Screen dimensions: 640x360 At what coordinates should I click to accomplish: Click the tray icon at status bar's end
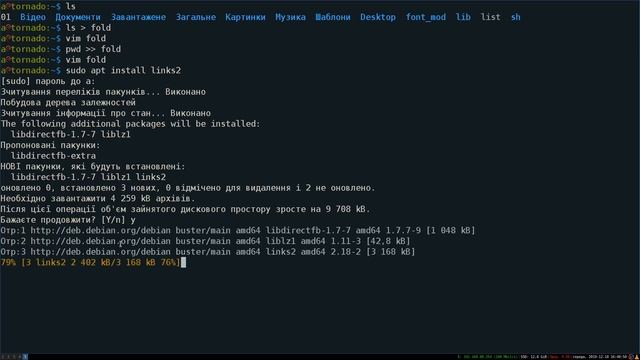(636, 357)
